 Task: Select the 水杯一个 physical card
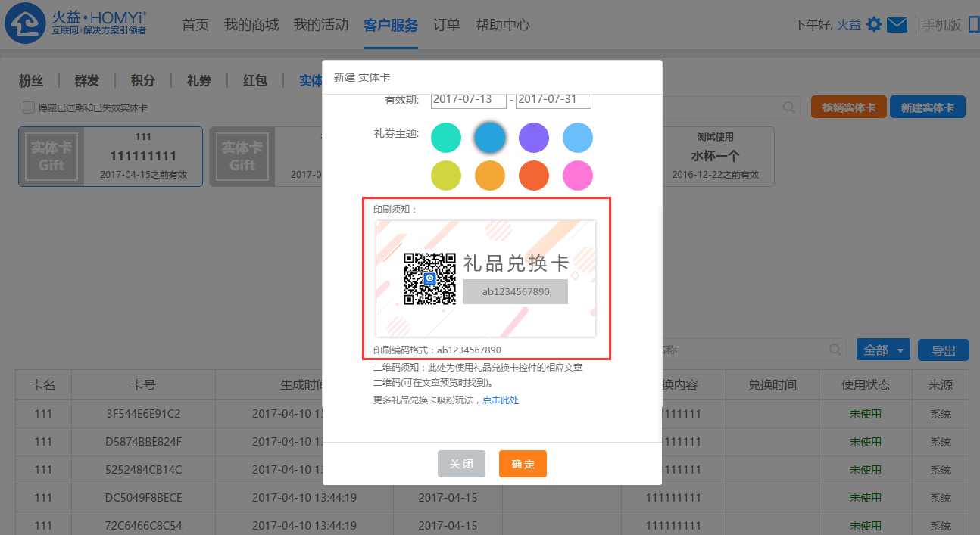(x=715, y=157)
